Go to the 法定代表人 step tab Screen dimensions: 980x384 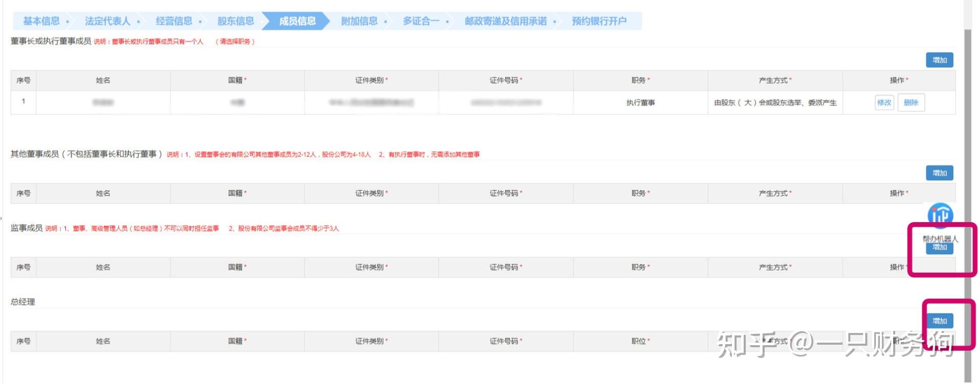tap(107, 21)
